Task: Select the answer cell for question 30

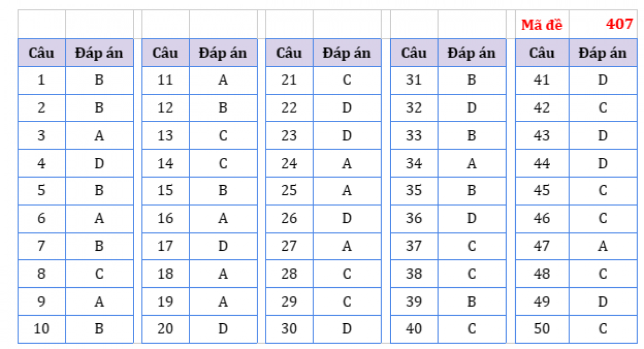Action: [347, 329]
